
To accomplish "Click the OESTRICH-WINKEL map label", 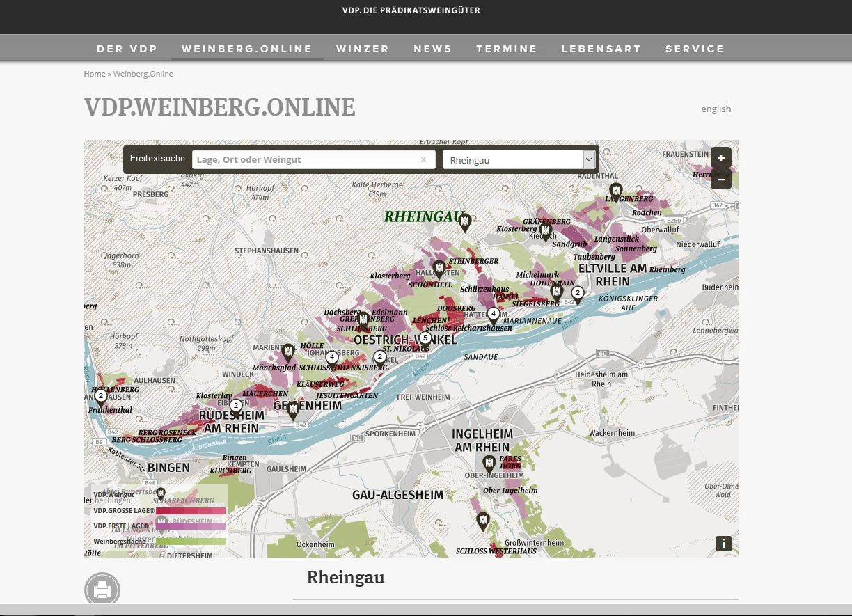I will [x=406, y=340].
